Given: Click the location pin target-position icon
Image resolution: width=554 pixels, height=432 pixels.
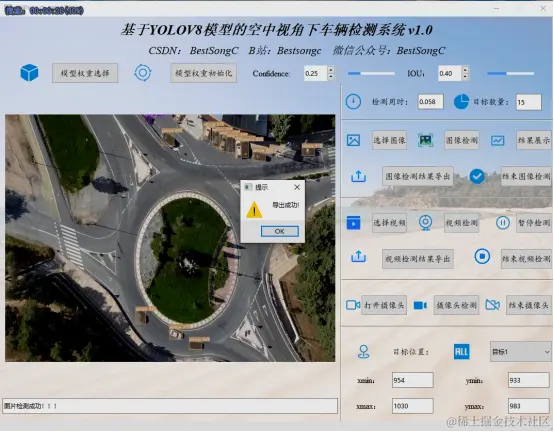Looking at the screenshot, I should pos(364,352).
